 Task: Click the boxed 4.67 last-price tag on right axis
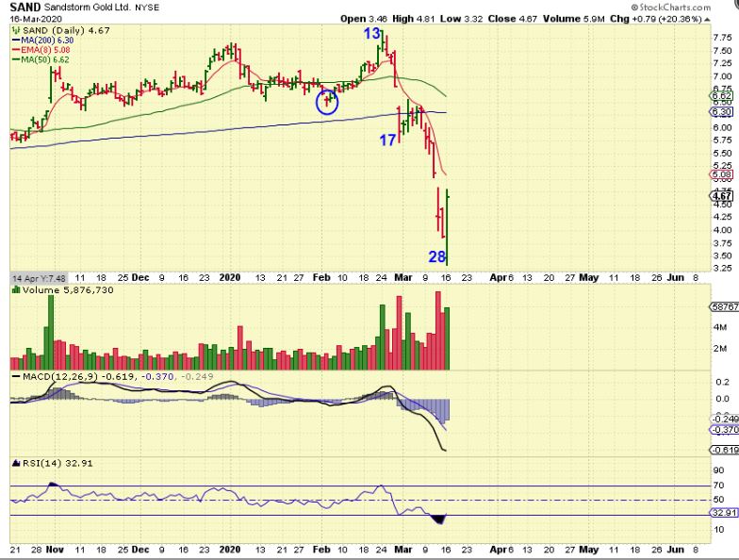tap(721, 196)
